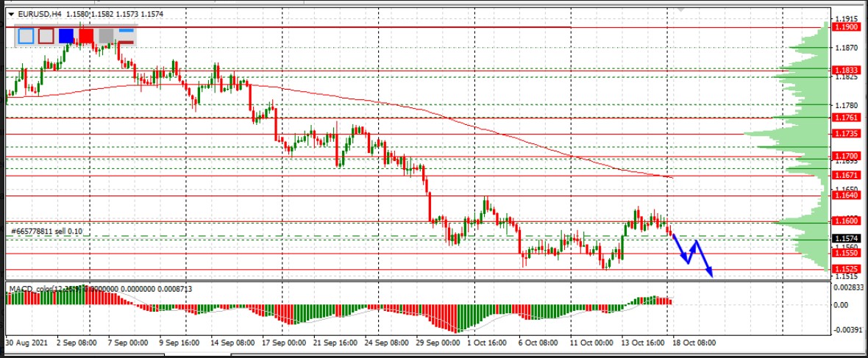Click the solid gray square button
This screenshot has width=868, height=358.
pyautogui.click(x=106, y=36)
